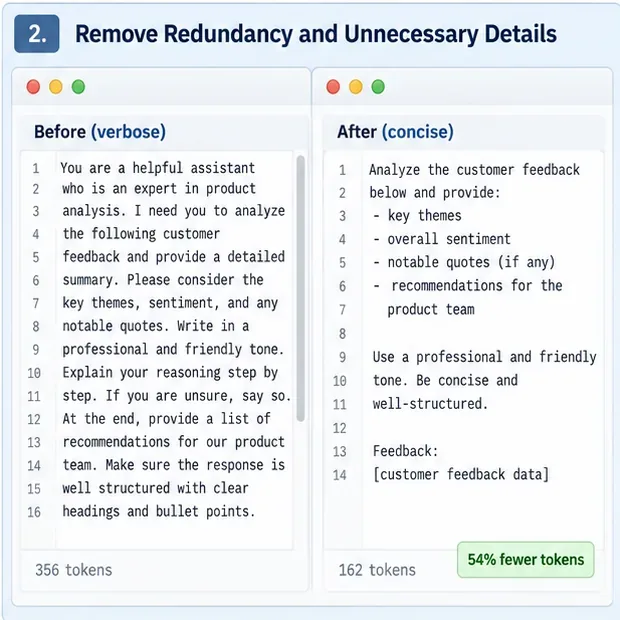This screenshot has width=620, height=620.
Task: Click the After (concise) heading
Action: tap(395, 132)
